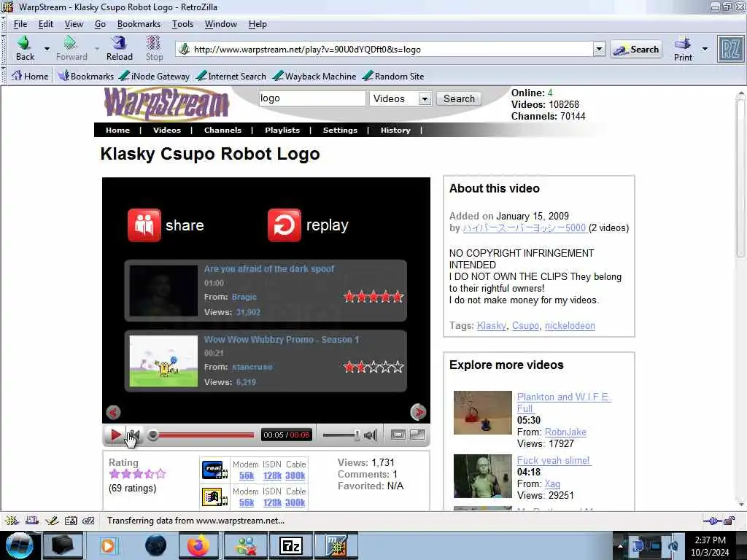Open the File menu

coord(20,24)
